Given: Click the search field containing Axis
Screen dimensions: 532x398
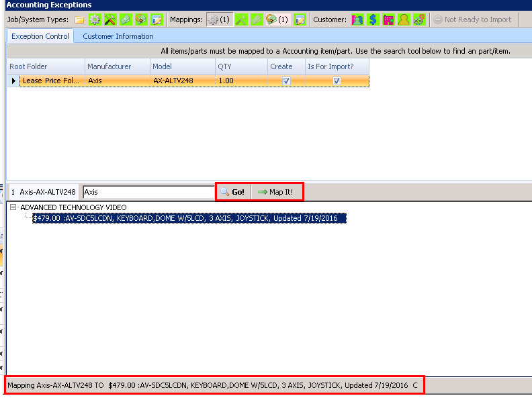Looking at the screenshot, I should tap(148, 192).
